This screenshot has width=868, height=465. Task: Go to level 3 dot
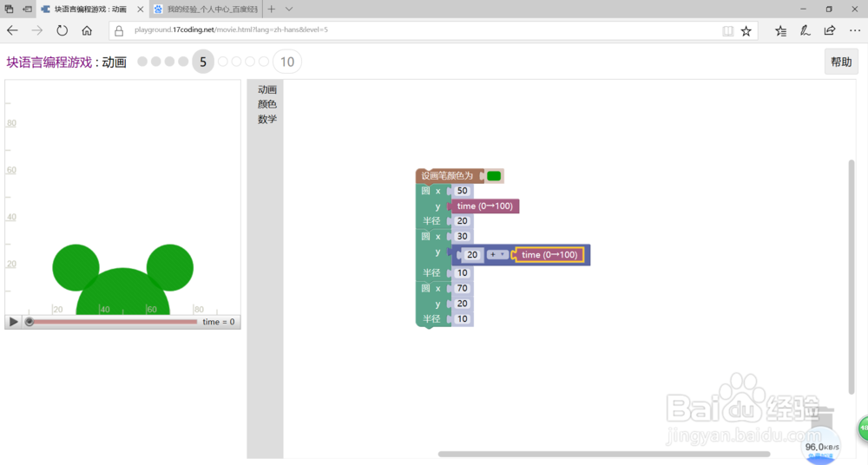pyautogui.click(x=169, y=62)
